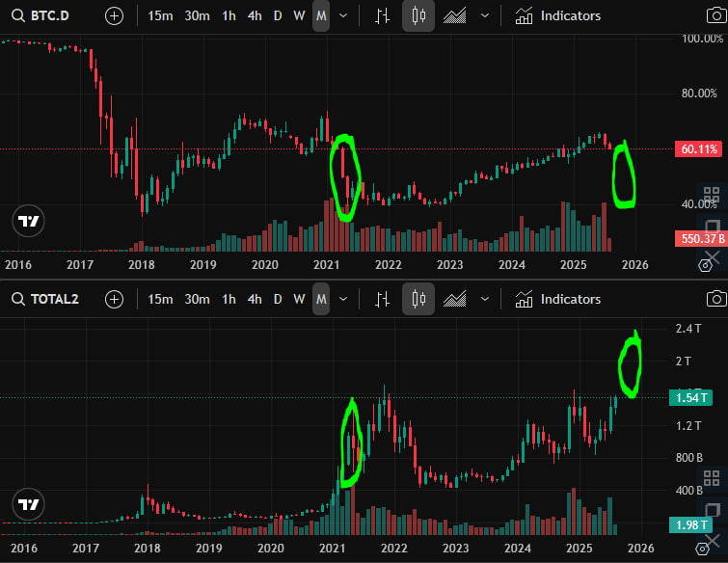Select 4h interval on BTC.D chart
This screenshot has height=563, width=728.
(255, 15)
